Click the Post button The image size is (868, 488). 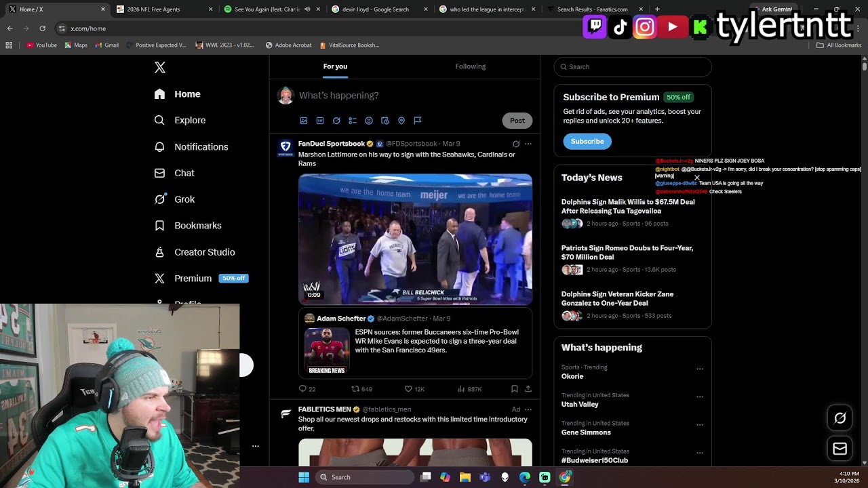coord(517,121)
